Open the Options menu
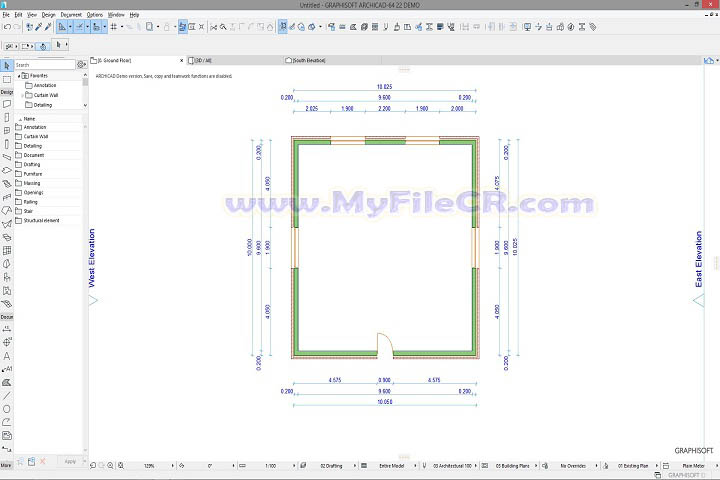The image size is (720, 480). [x=95, y=15]
